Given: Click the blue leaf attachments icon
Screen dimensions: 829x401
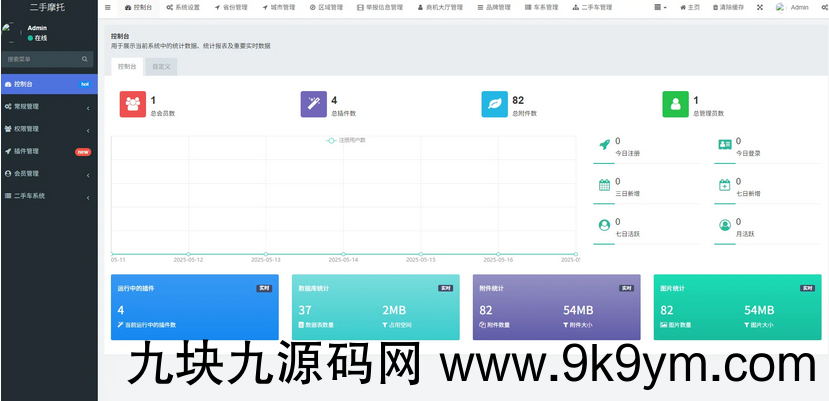Looking at the screenshot, I should 494,104.
